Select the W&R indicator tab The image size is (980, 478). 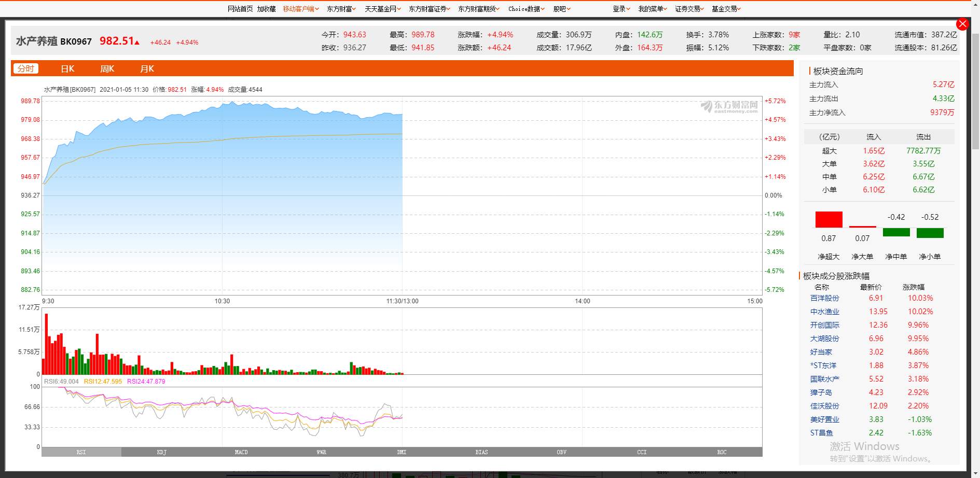[322, 452]
